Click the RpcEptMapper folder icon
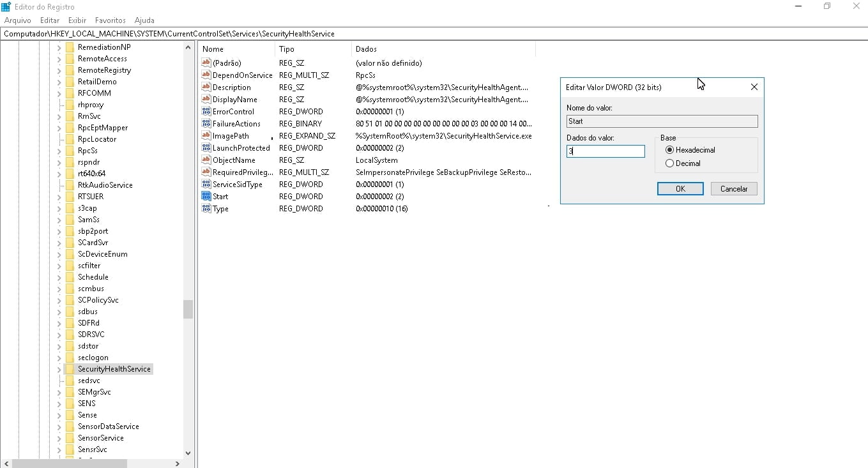Image resolution: width=868 pixels, height=468 pixels. pyautogui.click(x=70, y=128)
